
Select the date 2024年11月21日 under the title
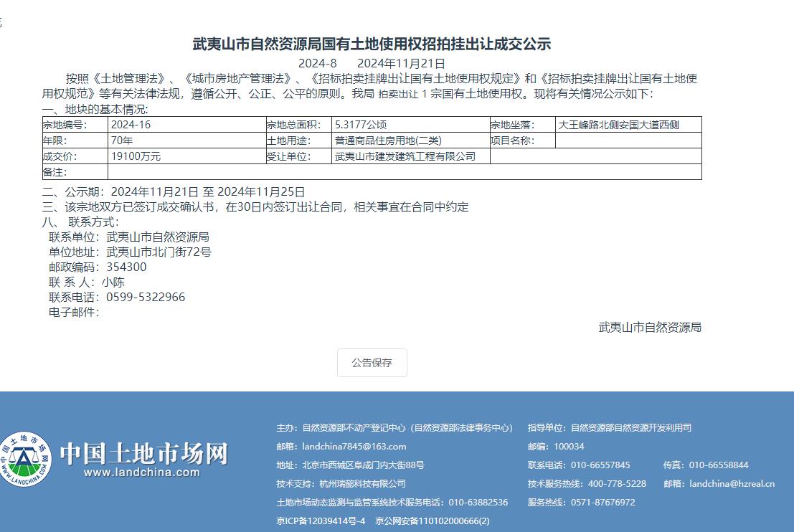(x=401, y=63)
